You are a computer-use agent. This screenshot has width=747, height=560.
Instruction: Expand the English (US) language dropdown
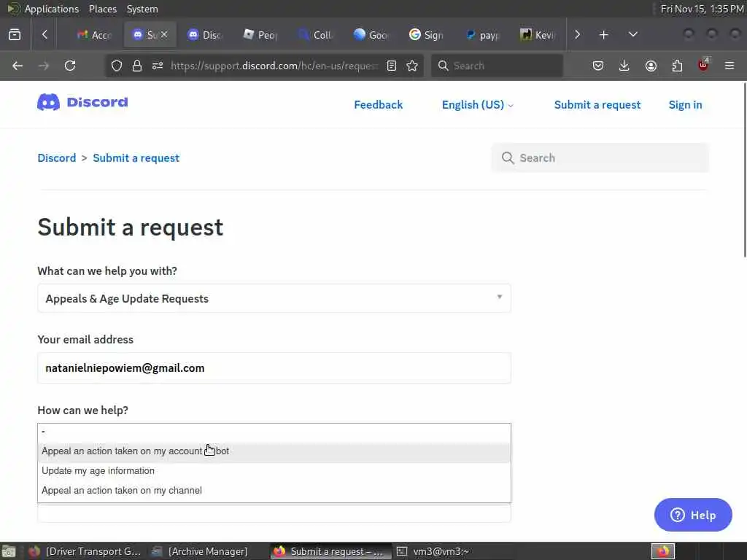[477, 105]
